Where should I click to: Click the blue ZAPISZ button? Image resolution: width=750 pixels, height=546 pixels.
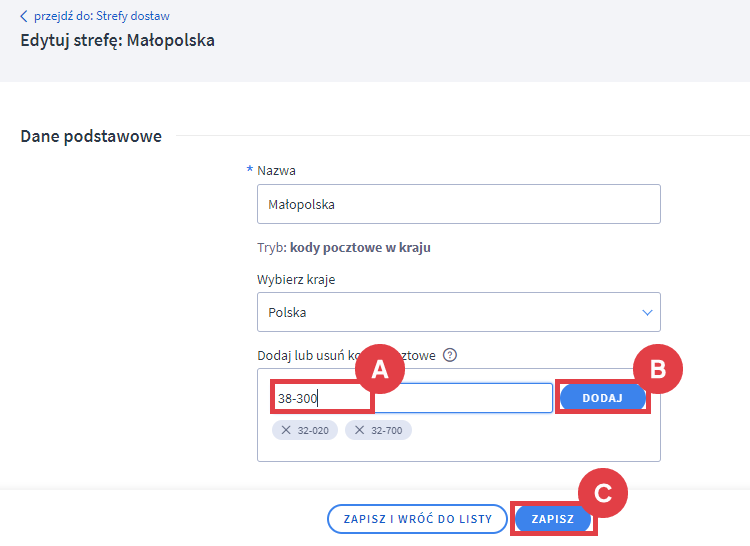[x=552, y=519]
